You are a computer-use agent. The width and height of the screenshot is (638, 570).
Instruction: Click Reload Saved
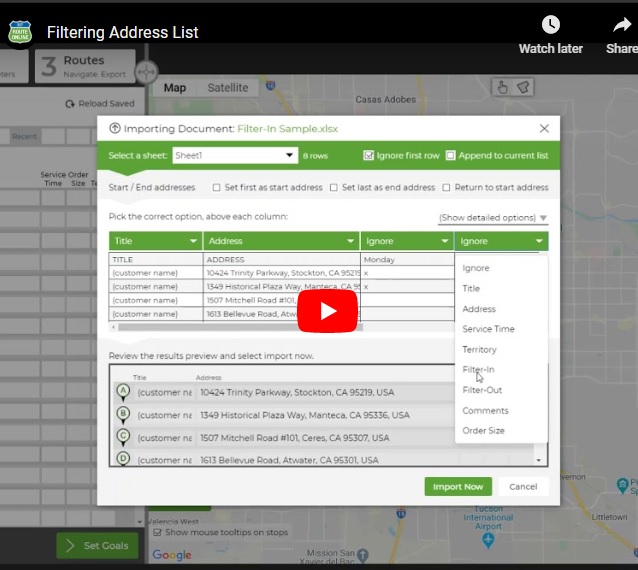pyautogui.click(x=100, y=104)
